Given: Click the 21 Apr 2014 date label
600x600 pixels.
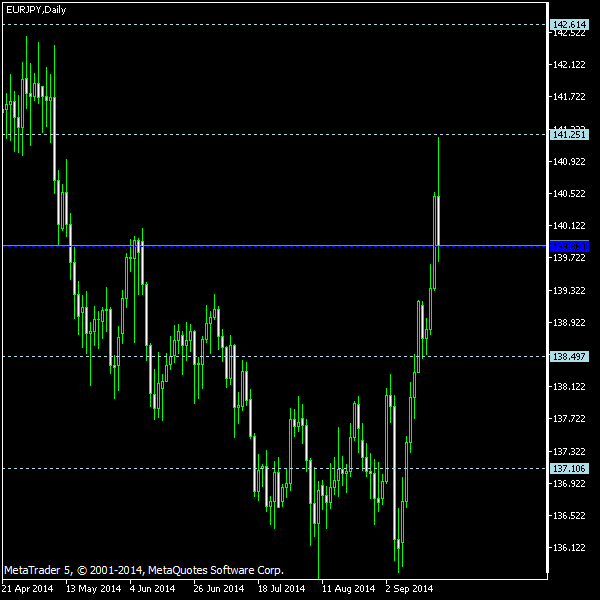Looking at the screenshot, I should (27, 589).
